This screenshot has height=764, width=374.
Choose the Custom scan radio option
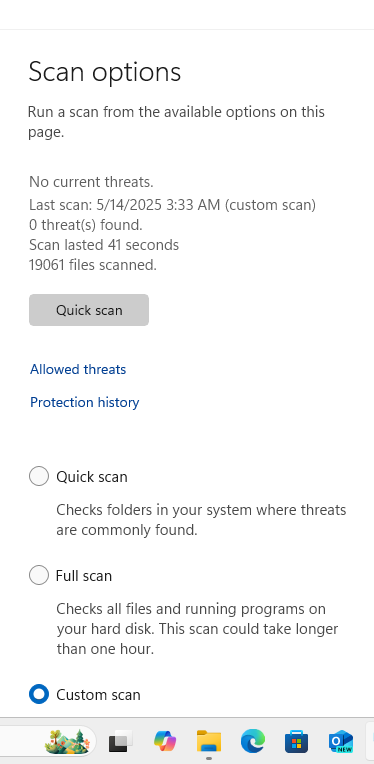coord(39,694)
